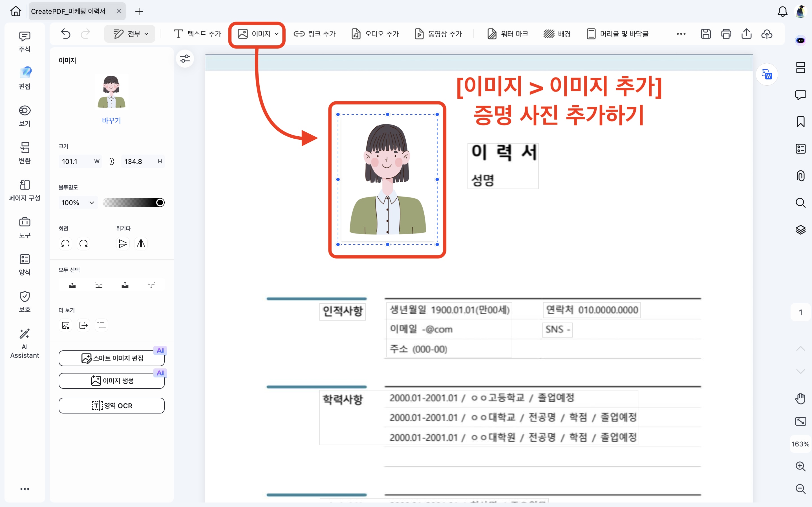Rotate image clockwise
The image size is (812, 507).
tap(83, 243)
